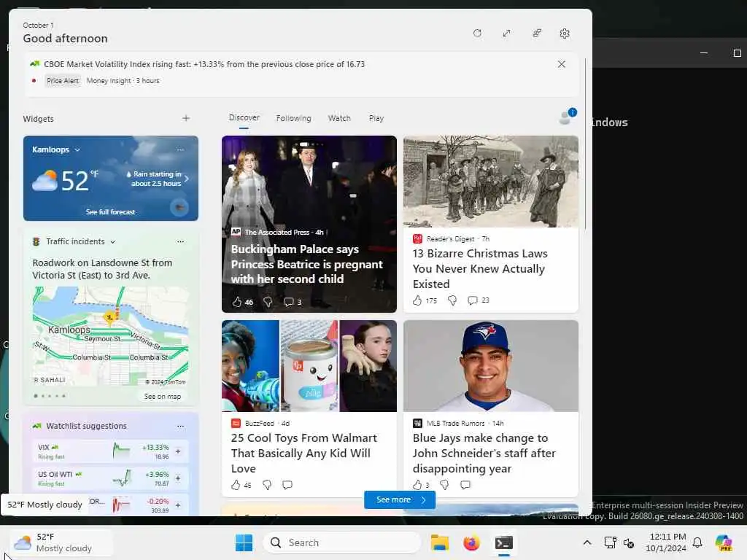Add US Oil WTI to watchlist
The image size is (747, 560).
click(178, 478)
